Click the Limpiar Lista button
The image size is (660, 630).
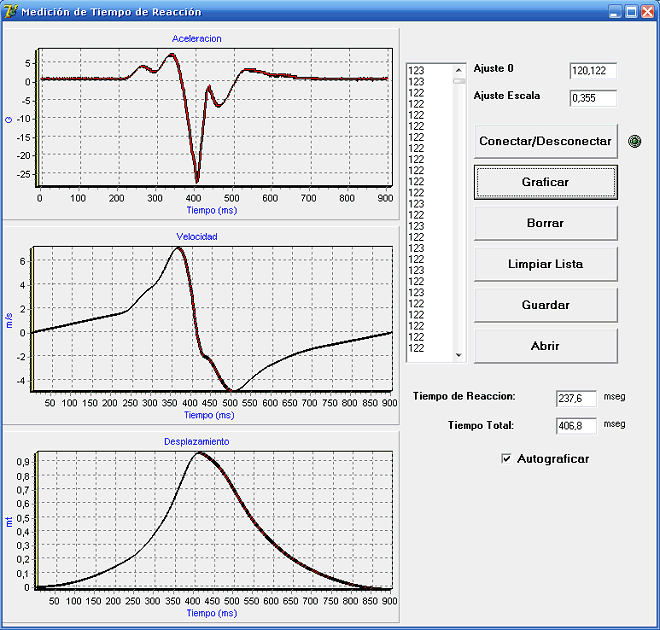[x=545, y=264]
